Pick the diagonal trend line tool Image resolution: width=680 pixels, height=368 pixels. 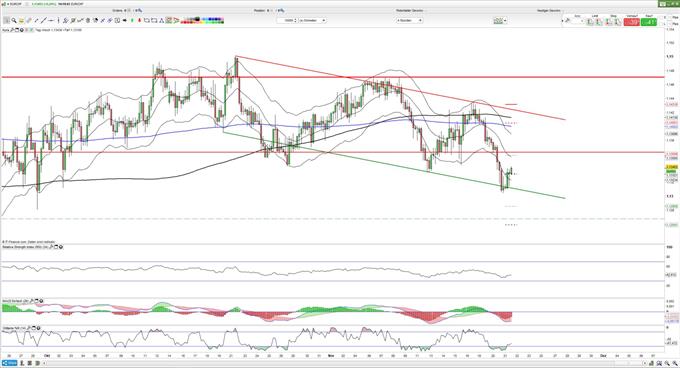(x=43, y=20)
